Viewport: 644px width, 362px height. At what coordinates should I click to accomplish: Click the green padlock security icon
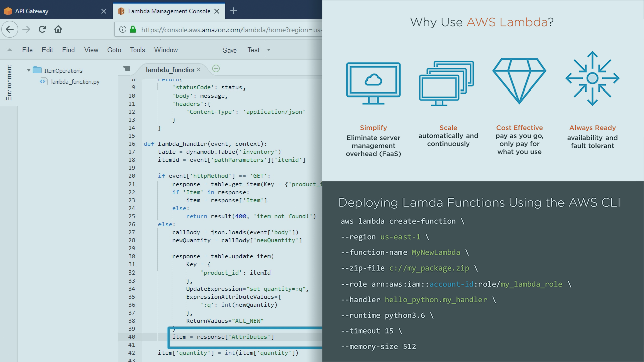point(133,30)
